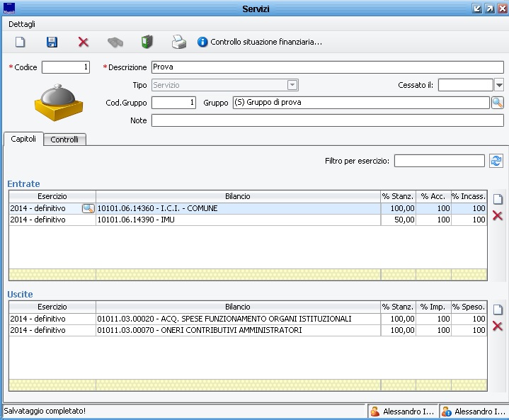The height and width of the screenshot is (420, 509).
Task: Delete the record using the red X toolbar icon
Action: (84, 42)
